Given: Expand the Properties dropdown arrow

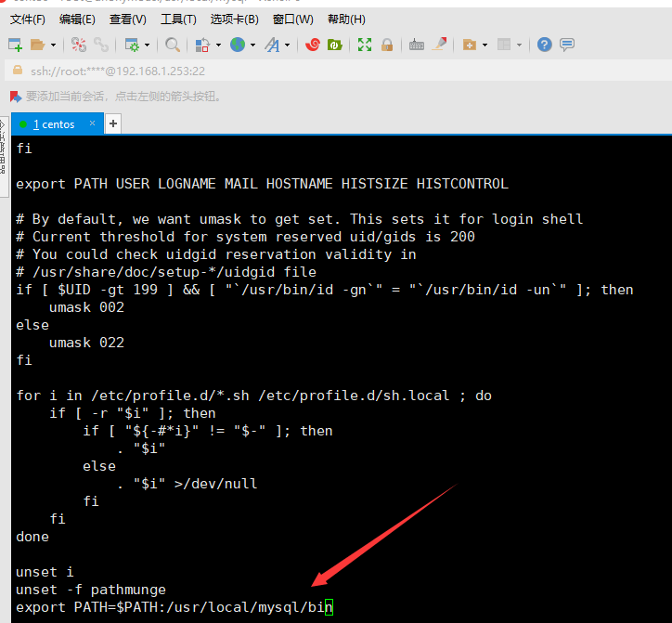Looking at the screenshot, I should pyautogui.click(x=147, y=45).
